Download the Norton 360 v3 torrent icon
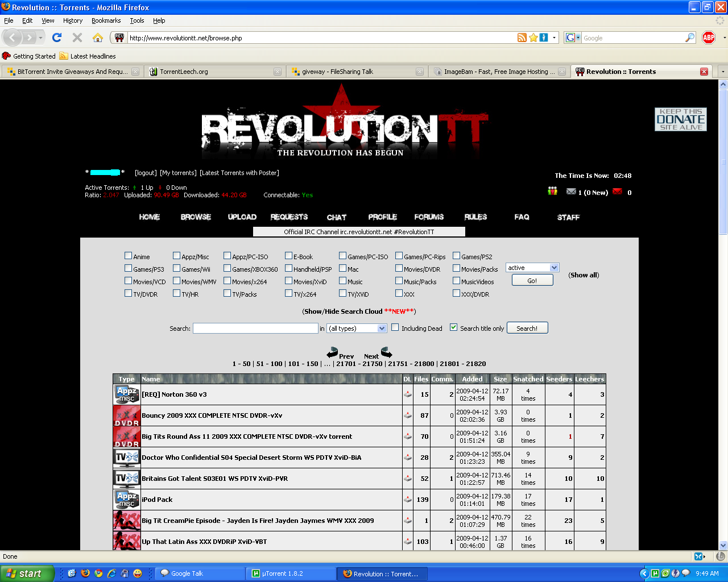The image size is (728, 582). (x=408, y=394)
